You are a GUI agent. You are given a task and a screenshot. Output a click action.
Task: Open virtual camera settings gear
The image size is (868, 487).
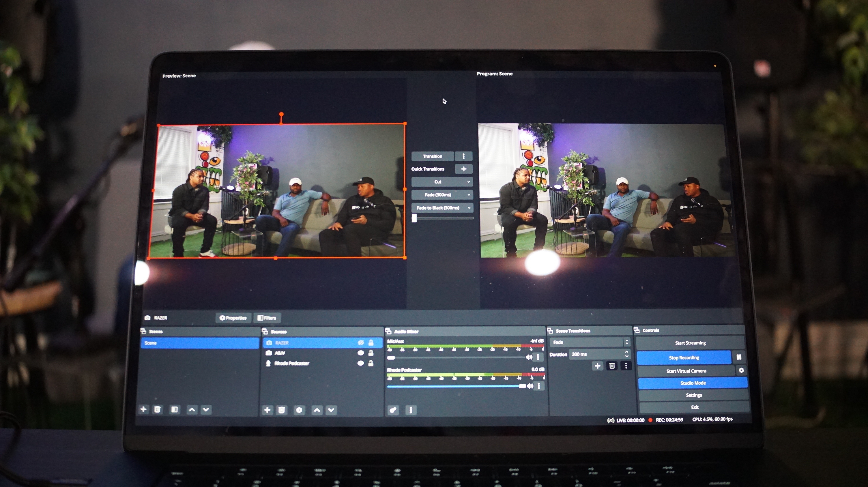tap(741, 370)
